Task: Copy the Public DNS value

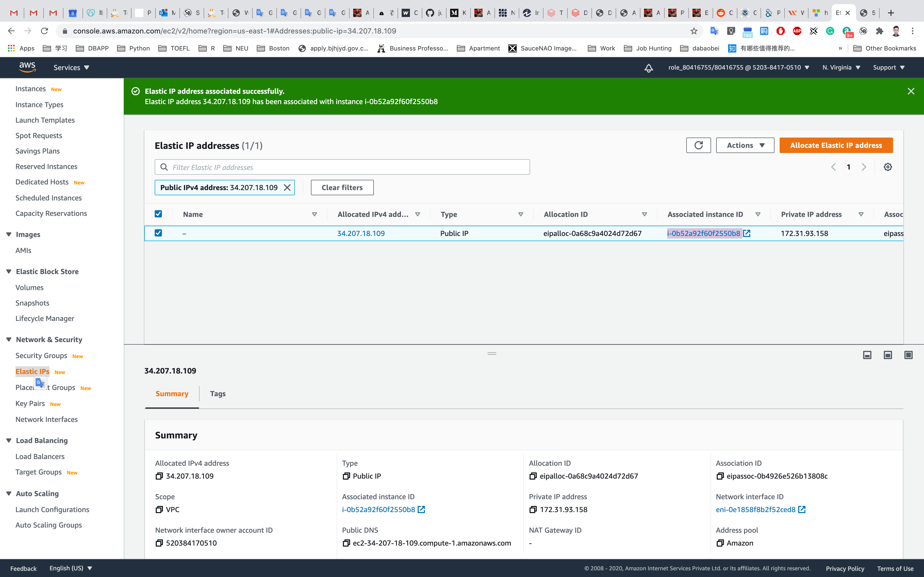Action: [x=346, y=543]
